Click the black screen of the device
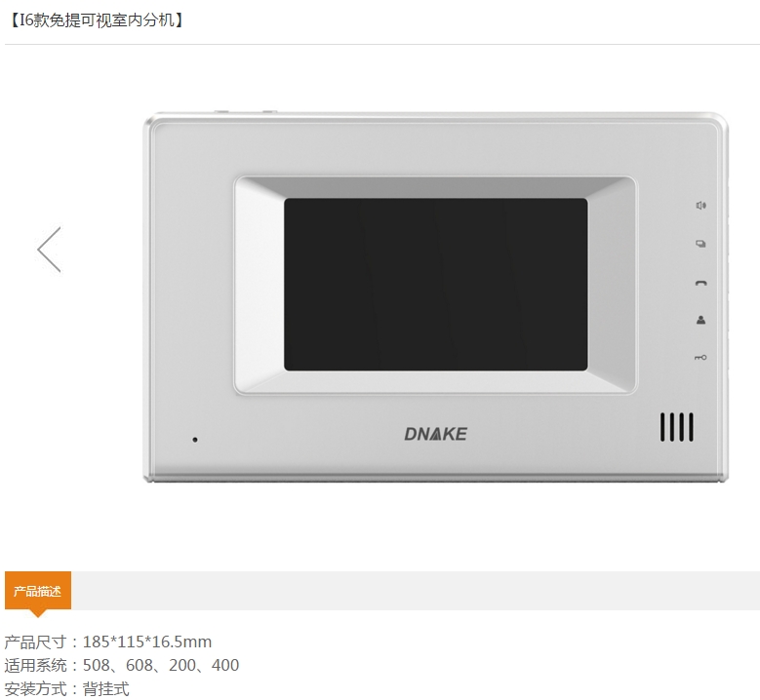Image resolution: width=760 pixels, height=700 pixels. 436,285
